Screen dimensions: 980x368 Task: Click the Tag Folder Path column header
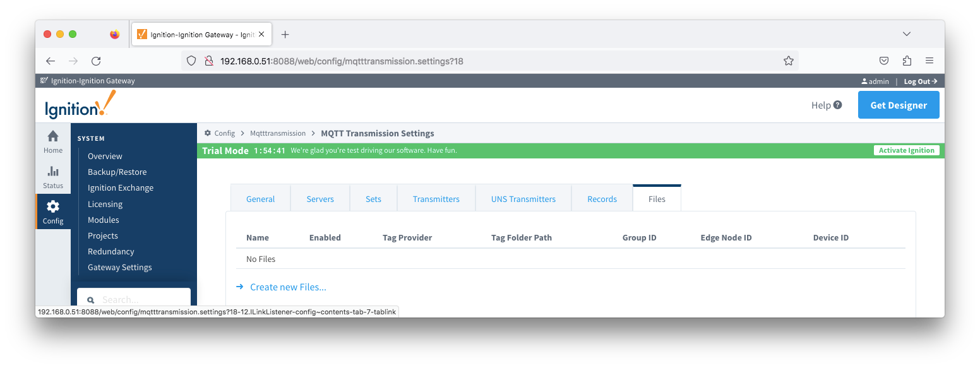click(x=522, y=237)
